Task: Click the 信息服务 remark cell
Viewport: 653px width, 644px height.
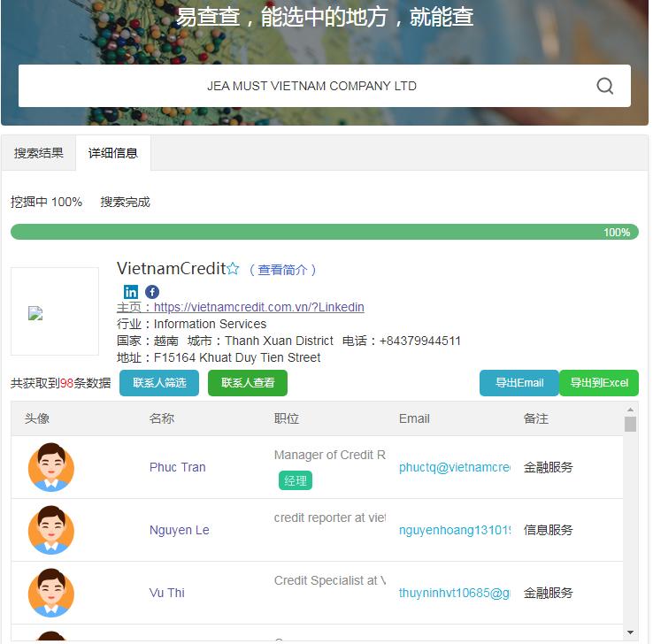Action: 548,530
